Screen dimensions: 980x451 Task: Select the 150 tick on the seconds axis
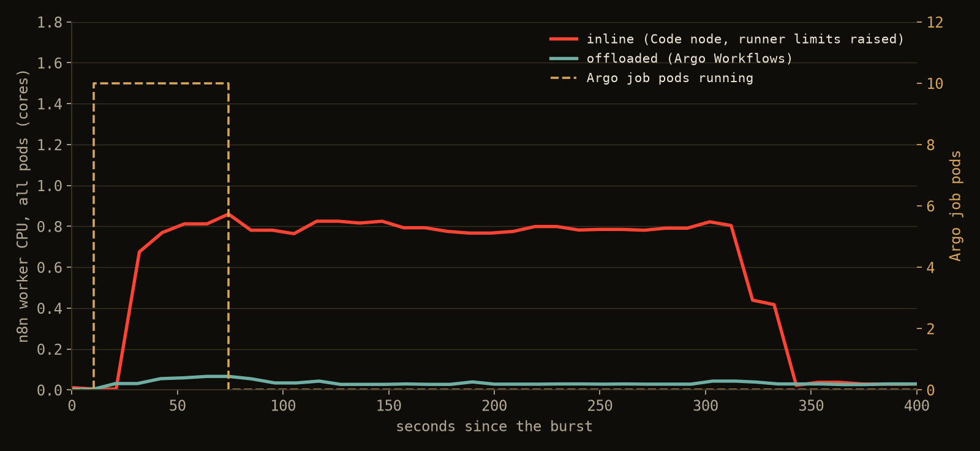[x=389, y=406]
